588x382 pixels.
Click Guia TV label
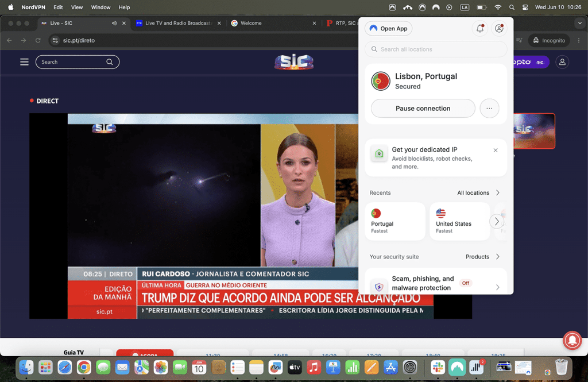pos(73,352)
